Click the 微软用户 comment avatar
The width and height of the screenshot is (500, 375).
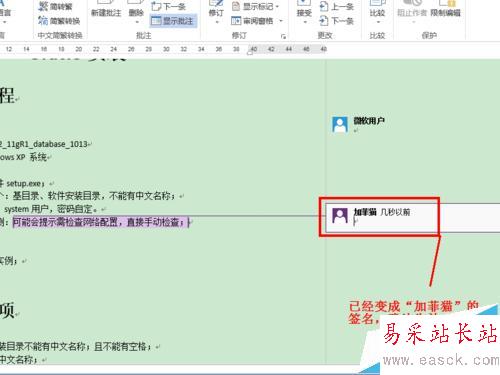[340, 124]
